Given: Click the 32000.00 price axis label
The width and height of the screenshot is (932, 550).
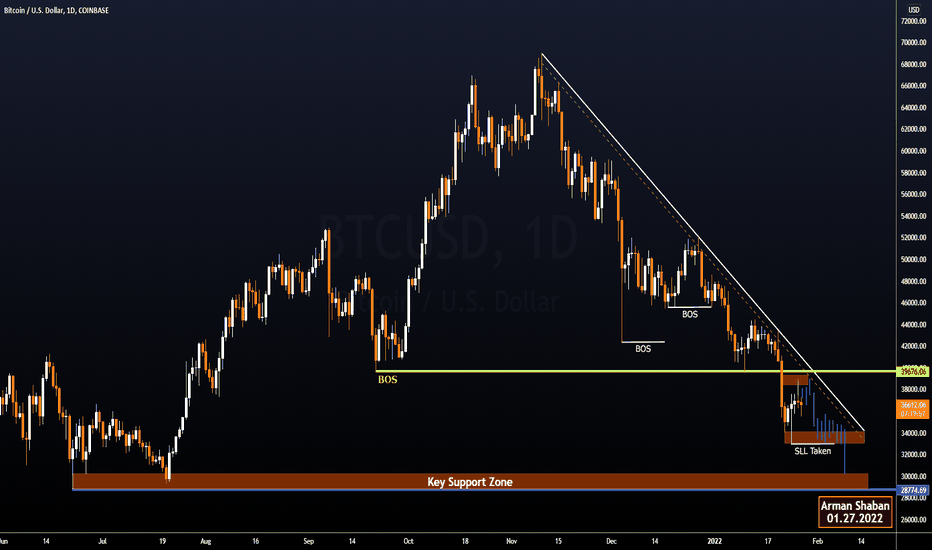Looking at the screenshot, I should [x=914, y=455].
